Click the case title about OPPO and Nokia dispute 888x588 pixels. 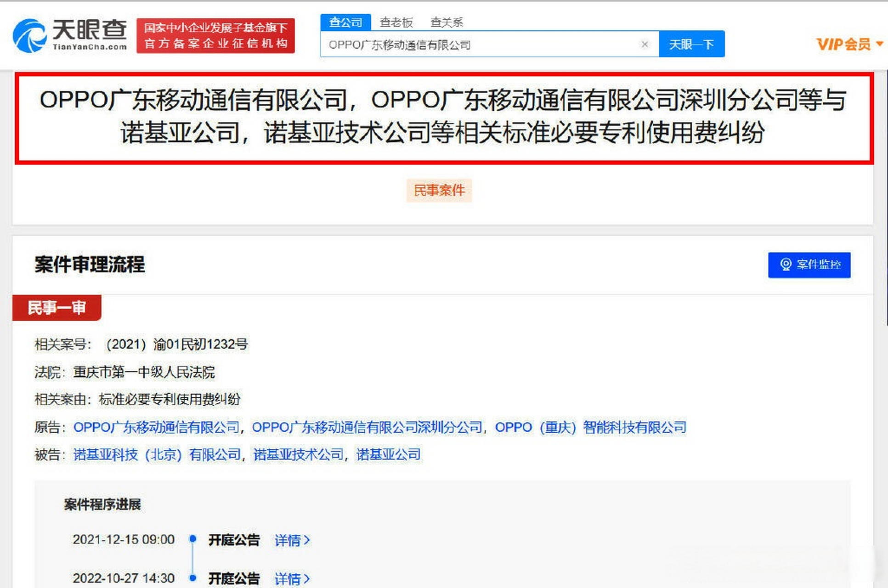[x=444, y=117]
